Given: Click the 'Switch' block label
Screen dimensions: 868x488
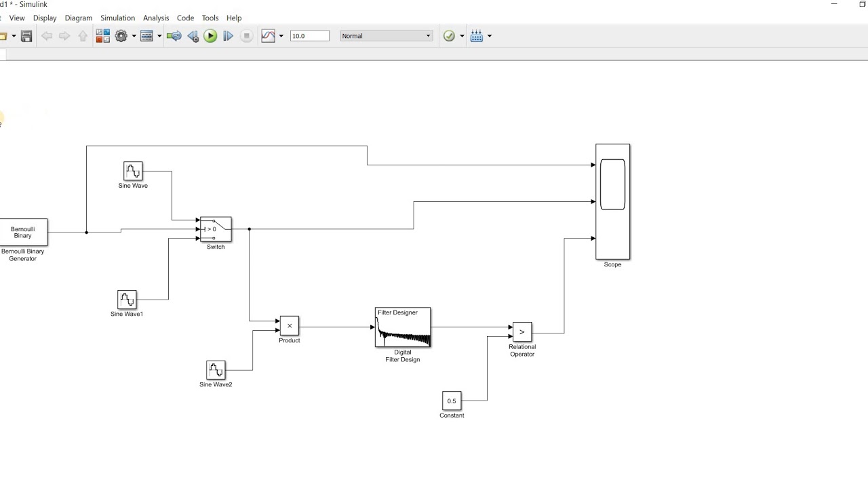Looking at the screenshot, I should [216, 247].
